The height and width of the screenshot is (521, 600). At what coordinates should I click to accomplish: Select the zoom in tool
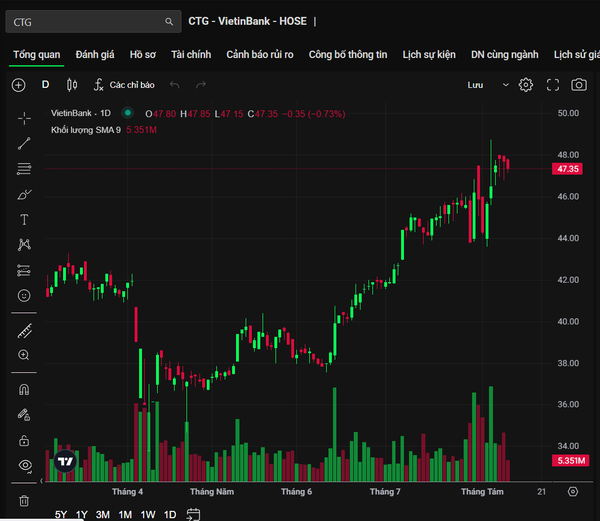(x=24, y=355)
